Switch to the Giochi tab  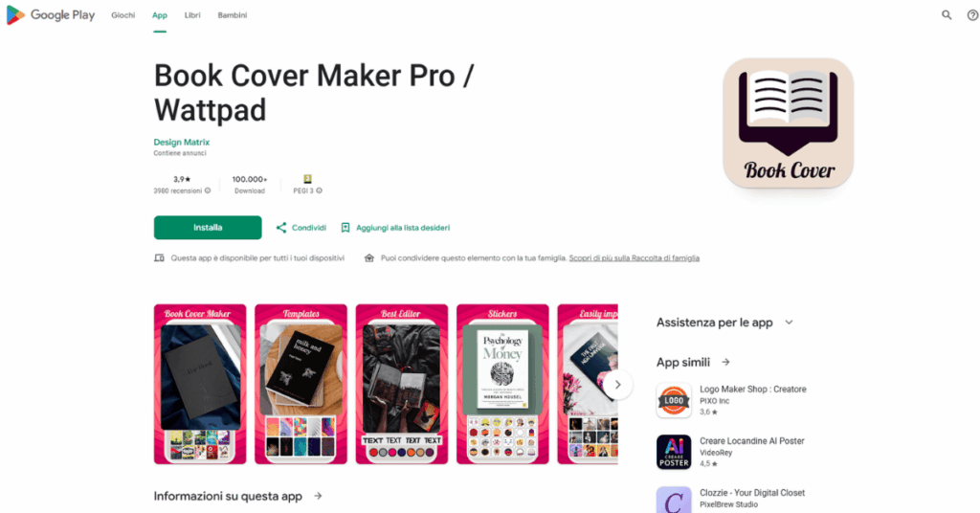(123, 15)
